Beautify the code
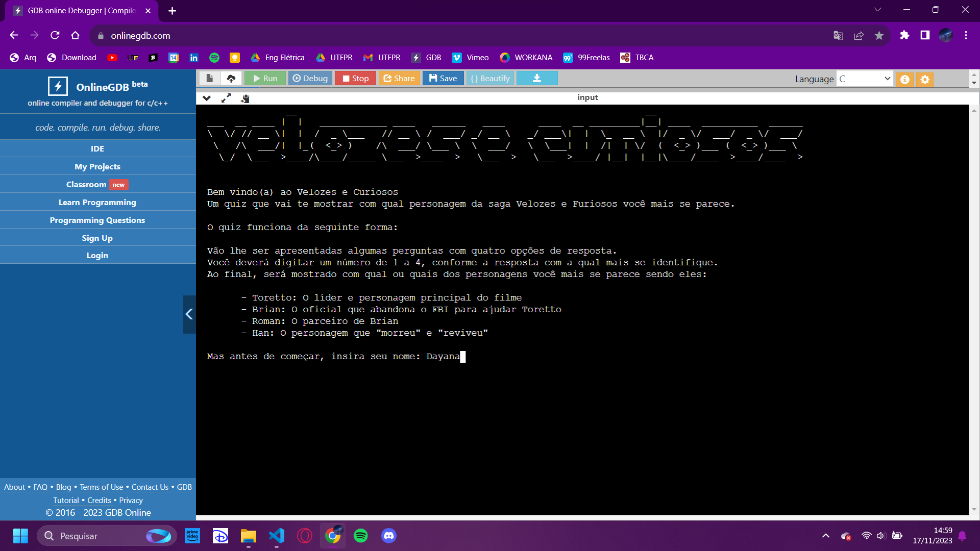 489,78
